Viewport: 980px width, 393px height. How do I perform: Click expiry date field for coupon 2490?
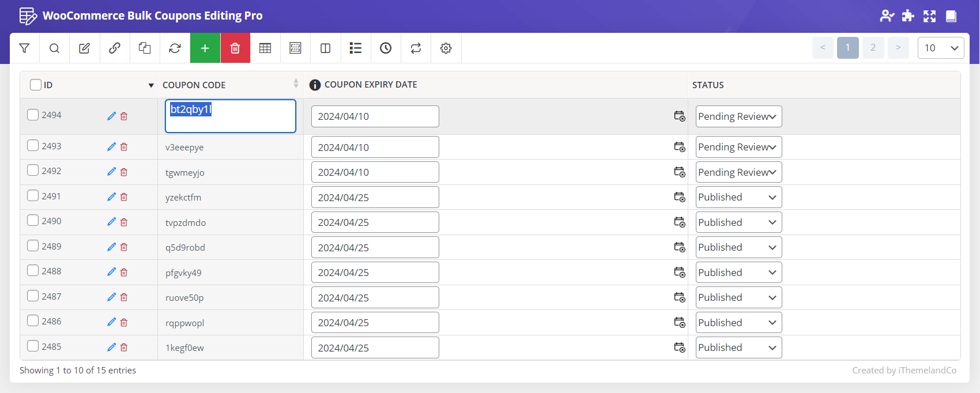point(375,222)
